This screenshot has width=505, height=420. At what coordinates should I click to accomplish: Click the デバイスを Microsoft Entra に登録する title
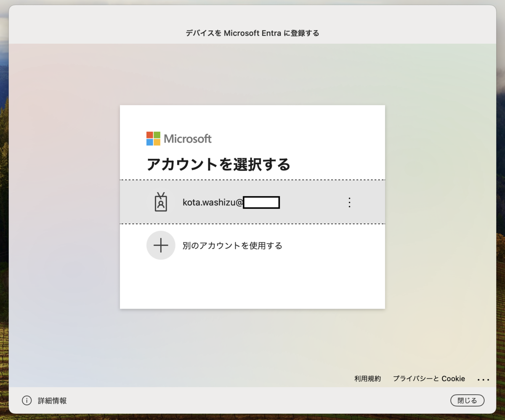(252, 33)
